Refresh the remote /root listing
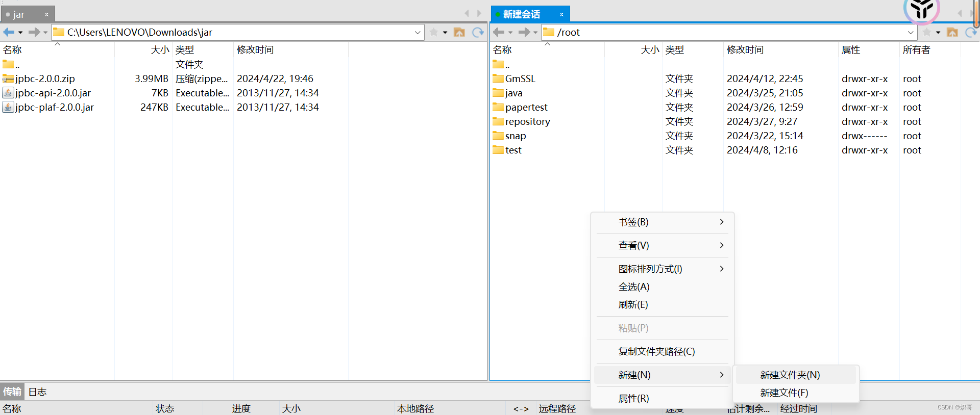 tap(971, 32)
